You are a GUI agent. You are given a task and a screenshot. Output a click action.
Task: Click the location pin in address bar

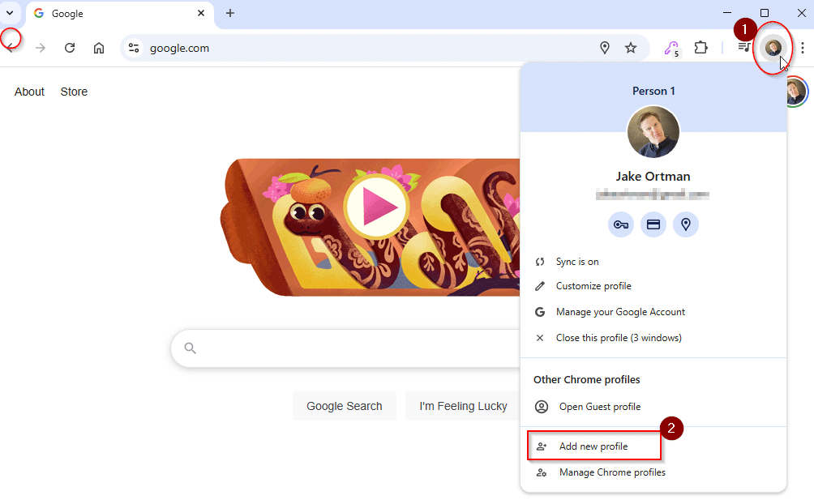[604, 49]
